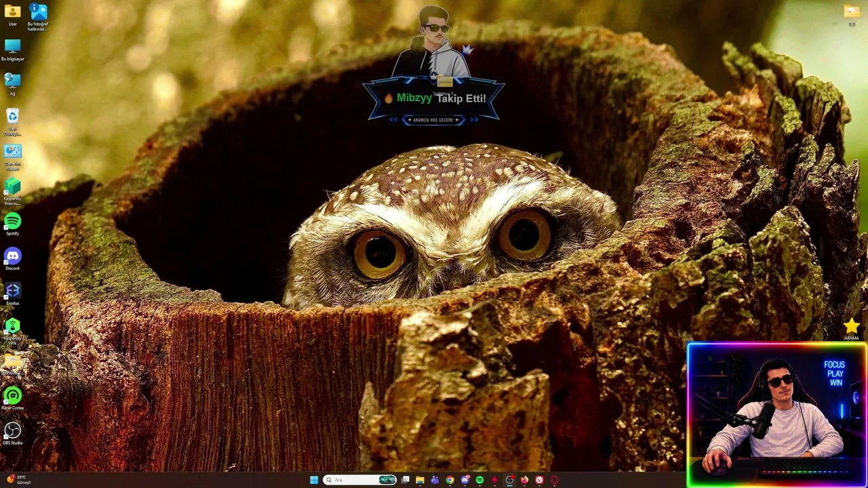
Task: Select the OBS Studio desktop shortcut
Action: tap(12, 434)
